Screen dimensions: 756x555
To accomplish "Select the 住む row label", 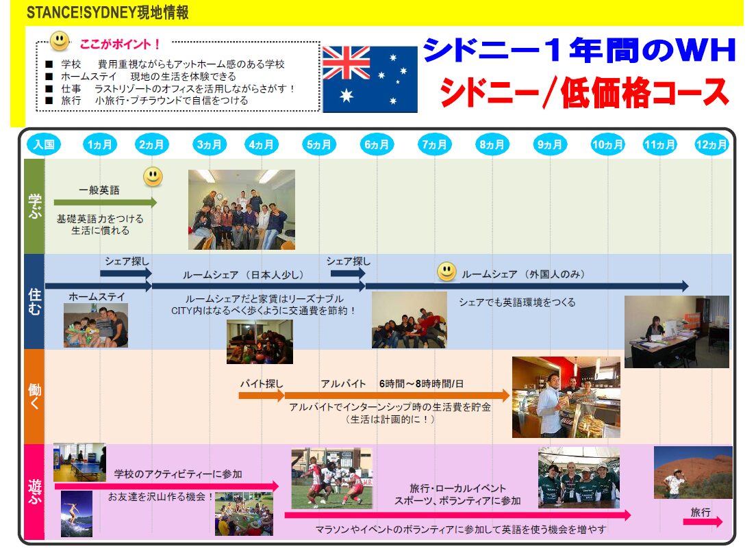I will 34,302.
